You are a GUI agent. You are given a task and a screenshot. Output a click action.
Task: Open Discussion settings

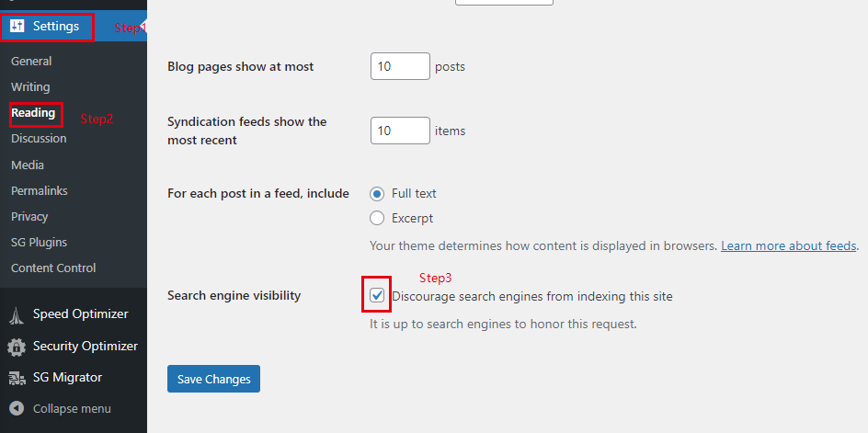pyautogui.click(x=39, y=139)
